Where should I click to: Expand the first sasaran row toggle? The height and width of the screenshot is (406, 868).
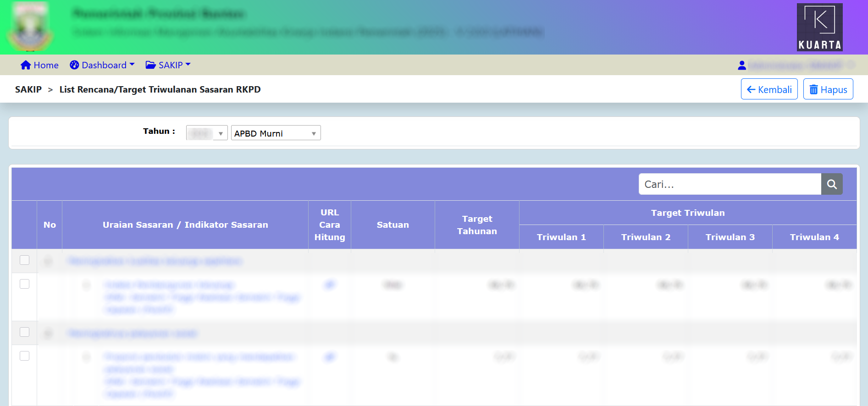point(48,261)
